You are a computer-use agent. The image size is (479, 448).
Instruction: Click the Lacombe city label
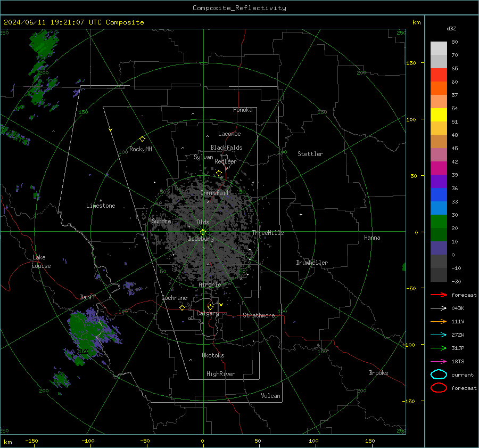229,134
